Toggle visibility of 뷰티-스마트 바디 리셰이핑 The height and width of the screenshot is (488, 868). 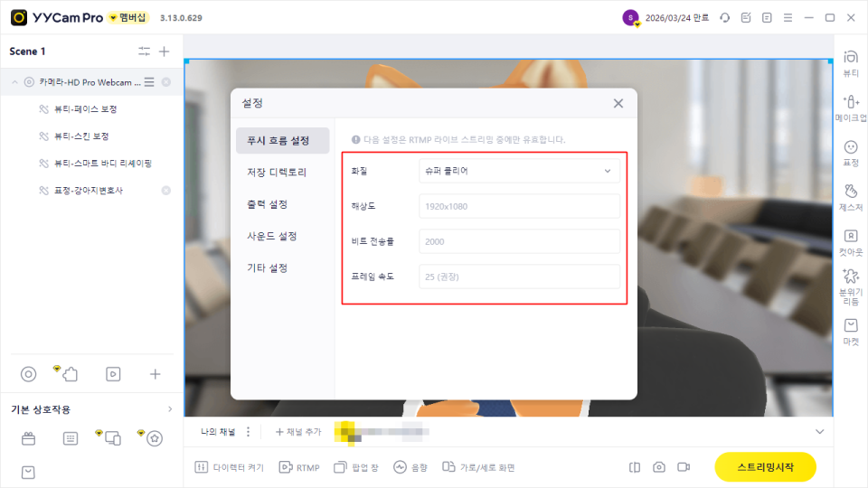point(43,164)
